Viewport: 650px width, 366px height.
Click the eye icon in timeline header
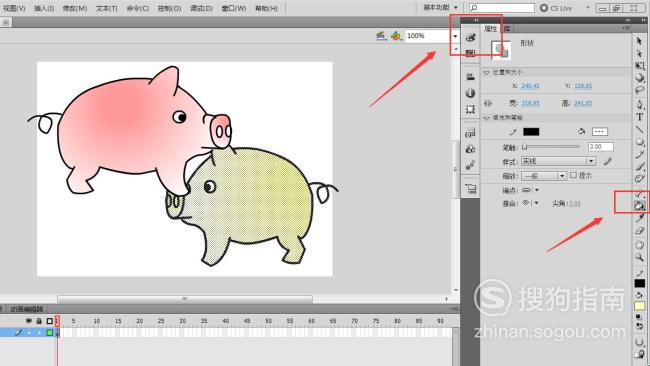pos(29,321)
